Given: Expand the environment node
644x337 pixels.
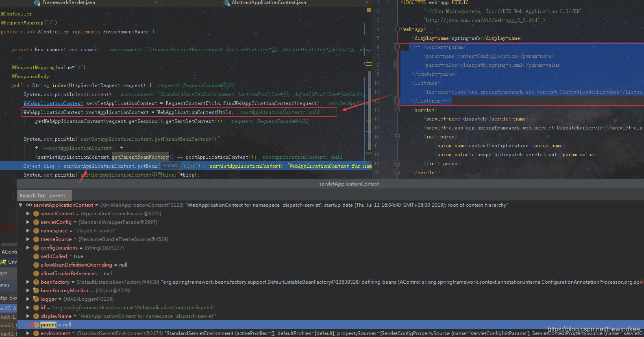Looking at the screenshot, I should click(x=28, y=333).
